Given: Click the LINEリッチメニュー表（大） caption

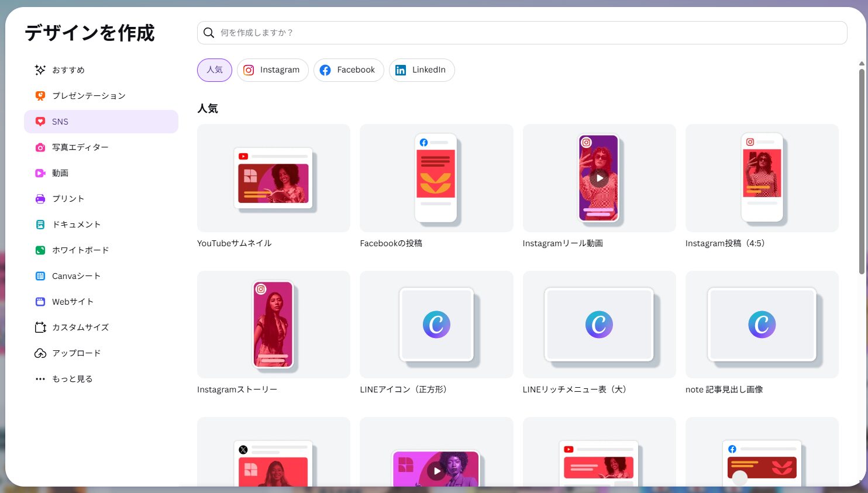Looking at the screenshot, I should point(574,389).
